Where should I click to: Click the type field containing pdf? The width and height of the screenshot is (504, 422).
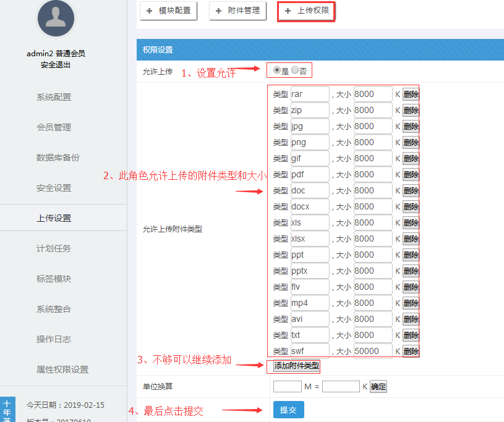(x=309, y=174)
